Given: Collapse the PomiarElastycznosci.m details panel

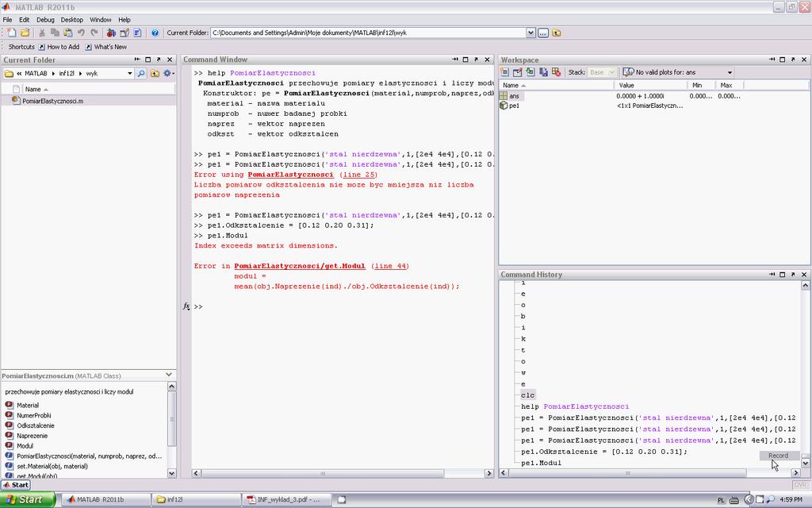Looking at the screenshot, I should [x=169, y=375].
